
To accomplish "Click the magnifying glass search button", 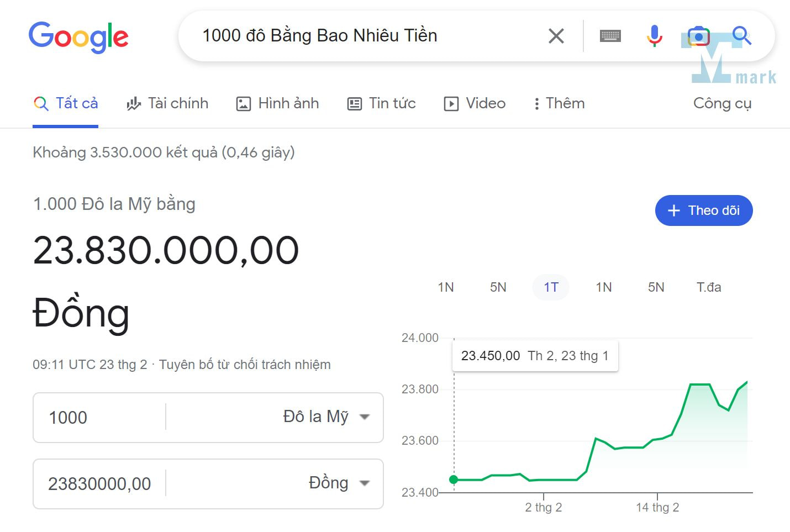I will tap(741, 36).
